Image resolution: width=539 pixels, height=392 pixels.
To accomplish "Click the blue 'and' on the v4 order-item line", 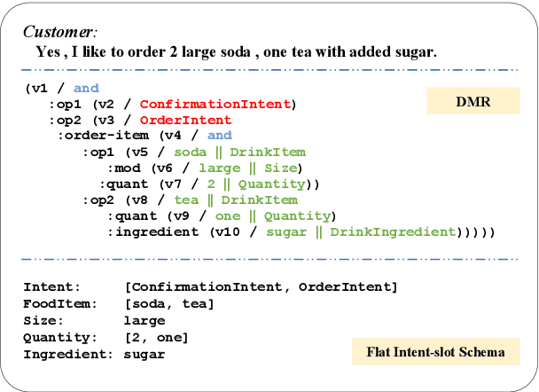I will tap(219, 136).
